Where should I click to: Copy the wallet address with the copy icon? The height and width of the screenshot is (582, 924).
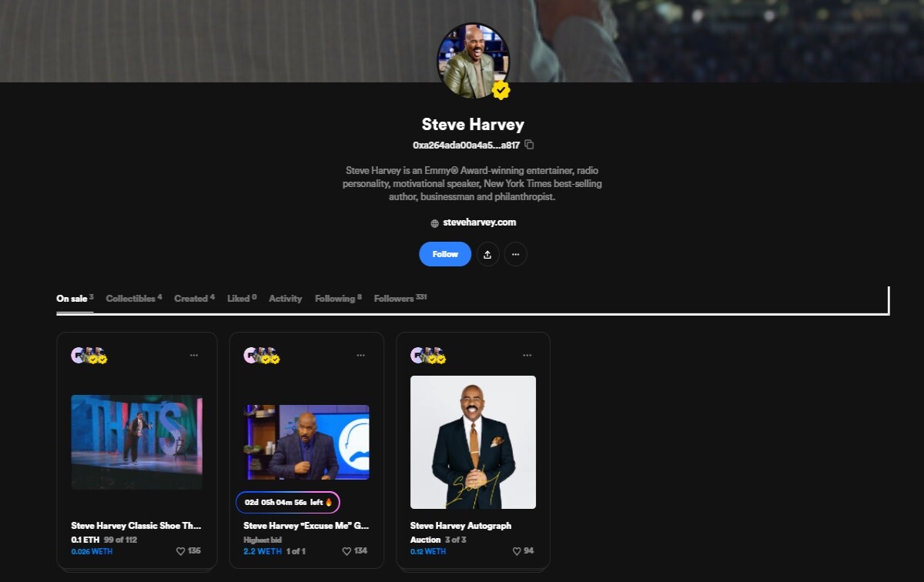click(x=529, y=145)
